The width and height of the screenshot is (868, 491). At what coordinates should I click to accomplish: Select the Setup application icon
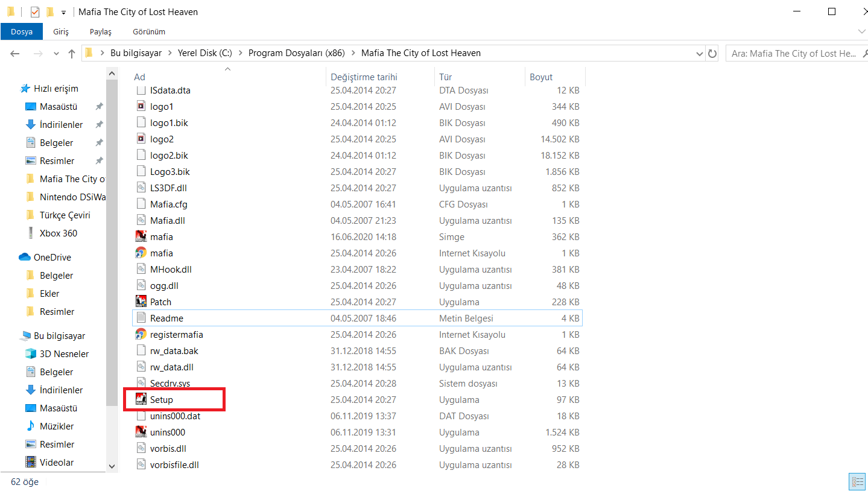tap(141, 399)
